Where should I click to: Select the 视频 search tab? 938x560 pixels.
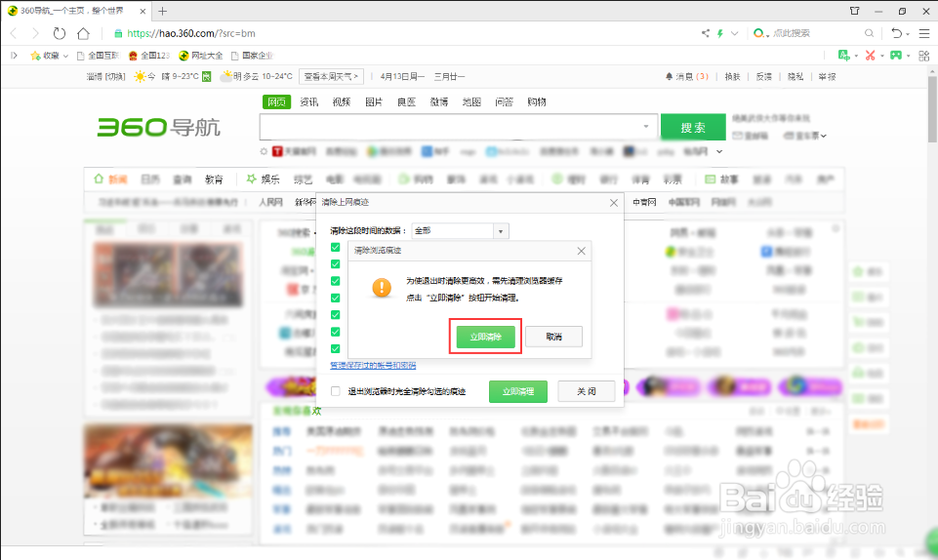point(342,101)
